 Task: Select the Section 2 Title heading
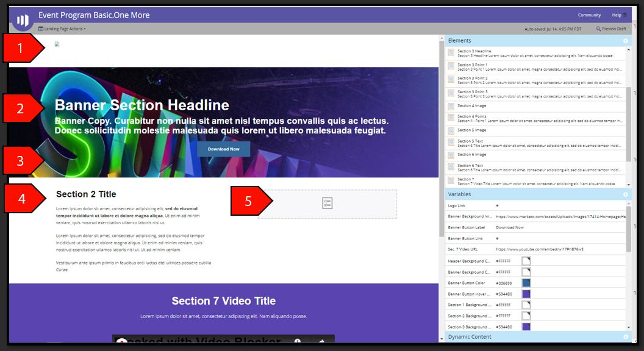[x=86, y=194]
